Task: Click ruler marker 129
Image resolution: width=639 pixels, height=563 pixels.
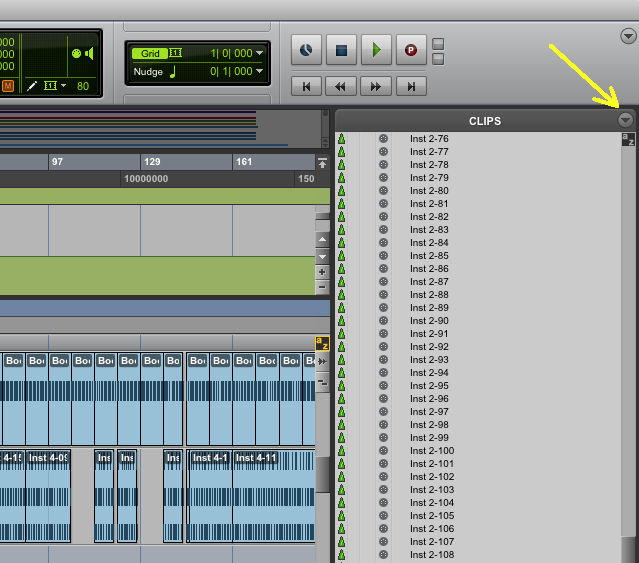Action: click(x=152, y=162)
